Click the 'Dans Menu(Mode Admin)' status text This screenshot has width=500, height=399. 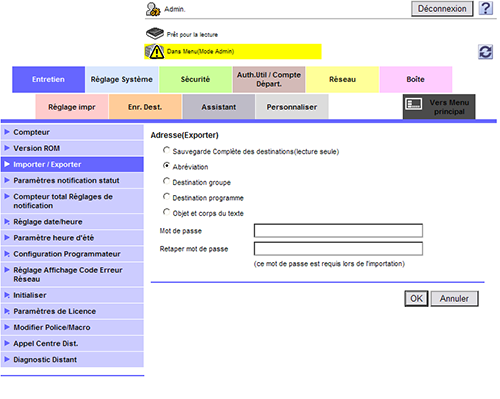200,51
